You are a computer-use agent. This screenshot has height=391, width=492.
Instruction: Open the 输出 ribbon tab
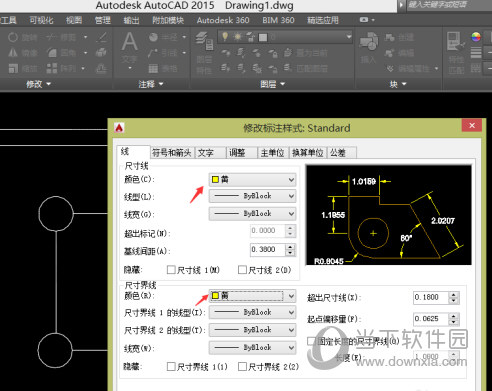131,20
